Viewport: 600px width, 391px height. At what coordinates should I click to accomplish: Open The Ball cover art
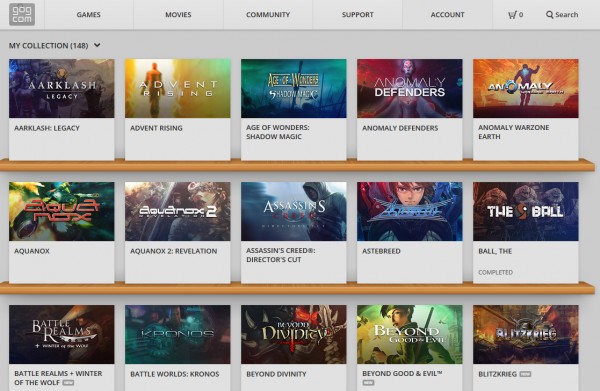click(526, 211)
